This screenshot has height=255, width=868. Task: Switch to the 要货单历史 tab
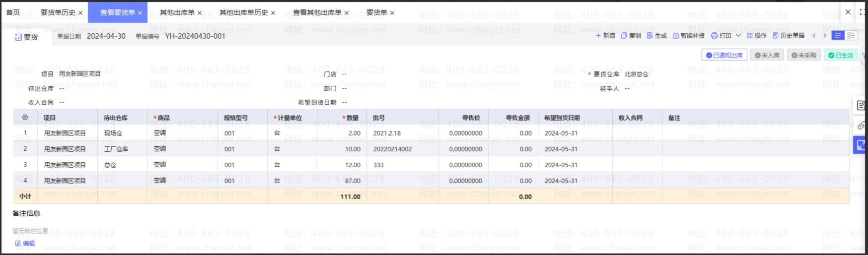click(58, 12)
